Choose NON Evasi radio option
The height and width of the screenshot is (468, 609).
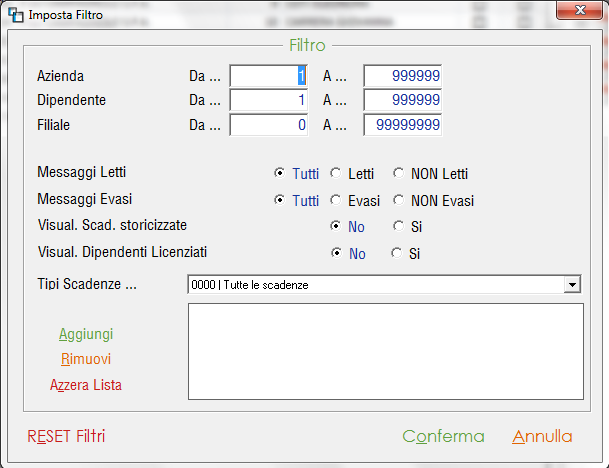398,200
